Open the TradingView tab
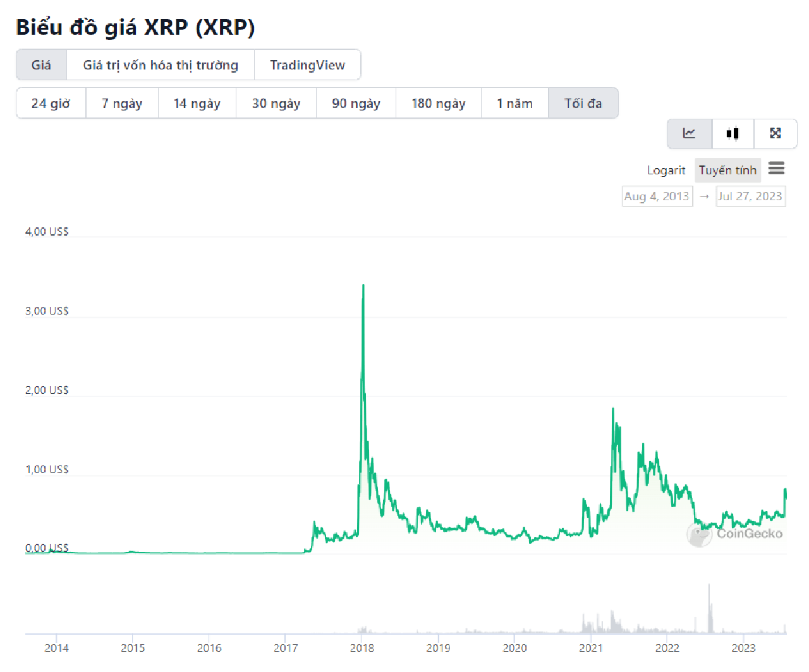 [x=307, y=65]
